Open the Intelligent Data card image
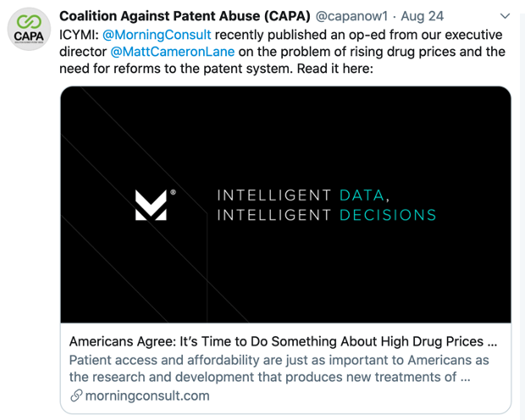 (285, 205)
